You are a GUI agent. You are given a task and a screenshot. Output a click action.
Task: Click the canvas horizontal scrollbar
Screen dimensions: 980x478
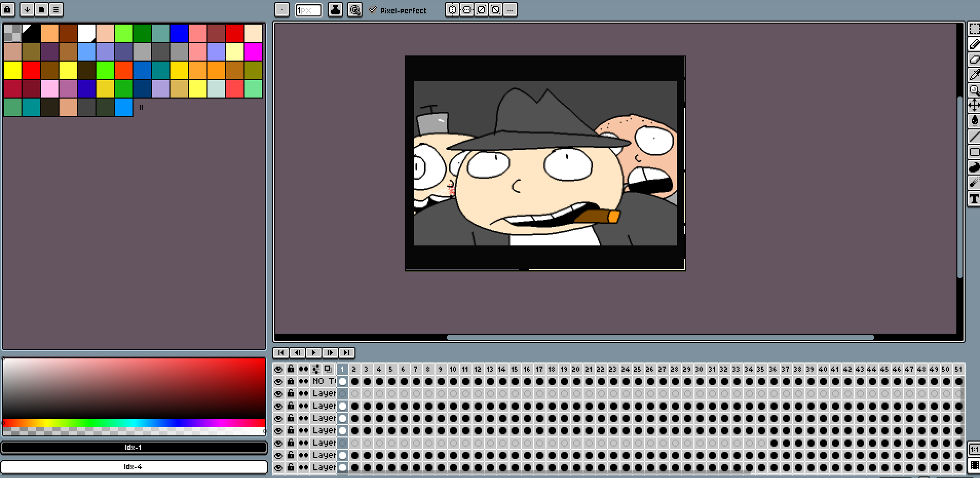coord(660,337)
